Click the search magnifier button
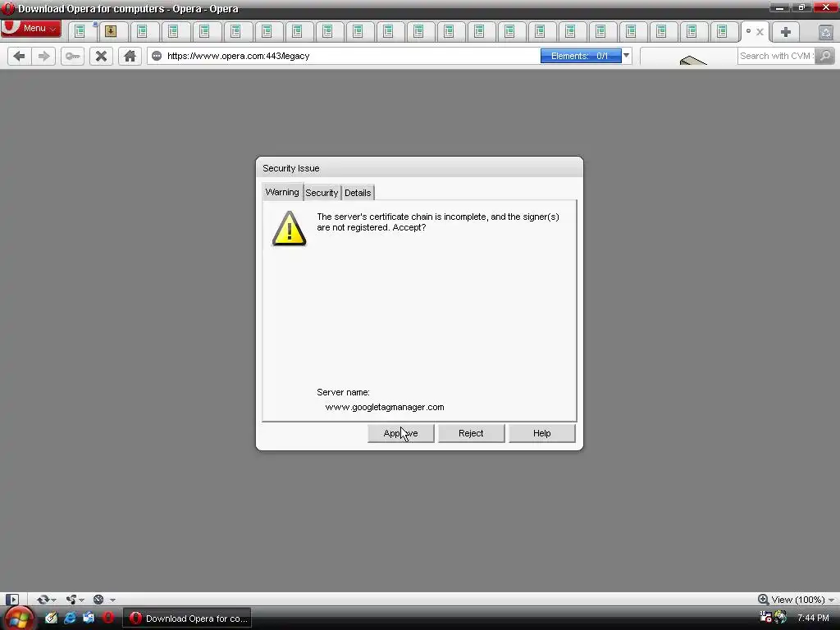 pyautogui.click(x=825, y=56)
